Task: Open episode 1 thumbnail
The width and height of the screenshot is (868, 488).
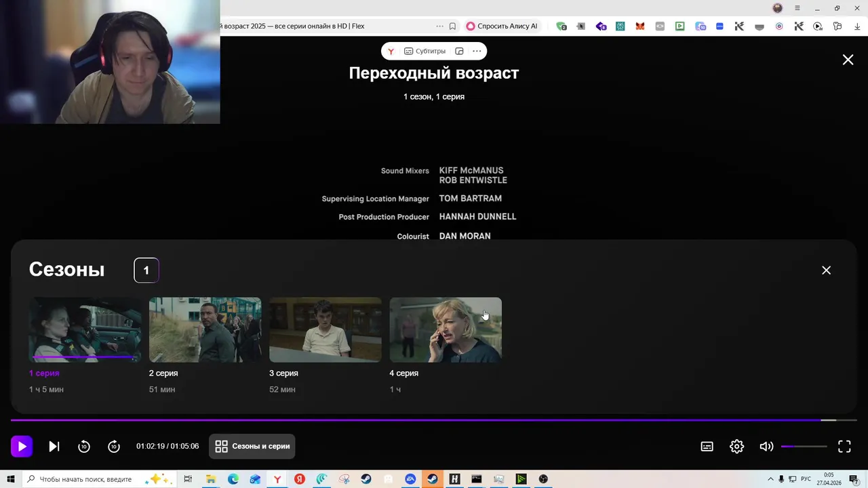Action: [x=85, y=329]
